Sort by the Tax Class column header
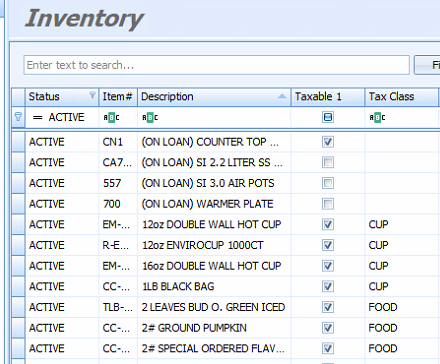 pyautogui.click(x=401, y=97)
